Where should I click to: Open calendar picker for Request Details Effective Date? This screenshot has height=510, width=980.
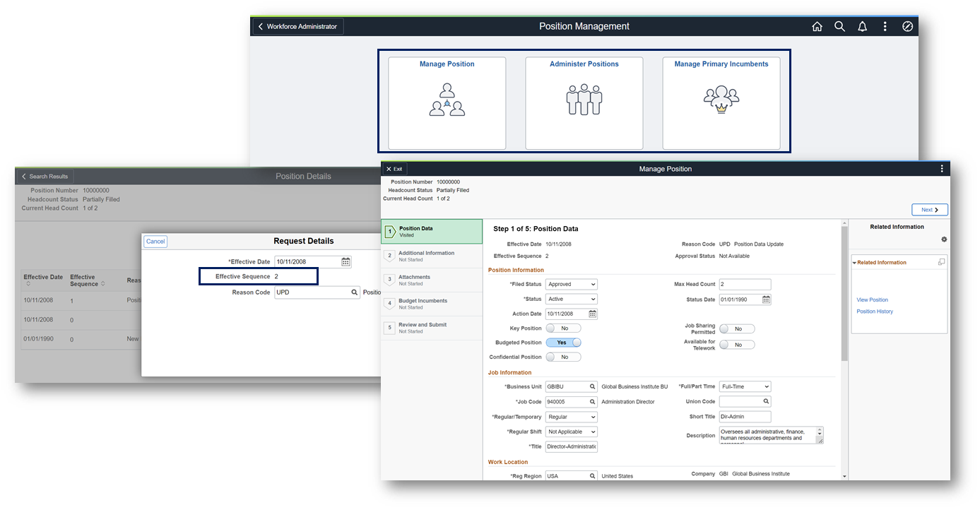346,261
